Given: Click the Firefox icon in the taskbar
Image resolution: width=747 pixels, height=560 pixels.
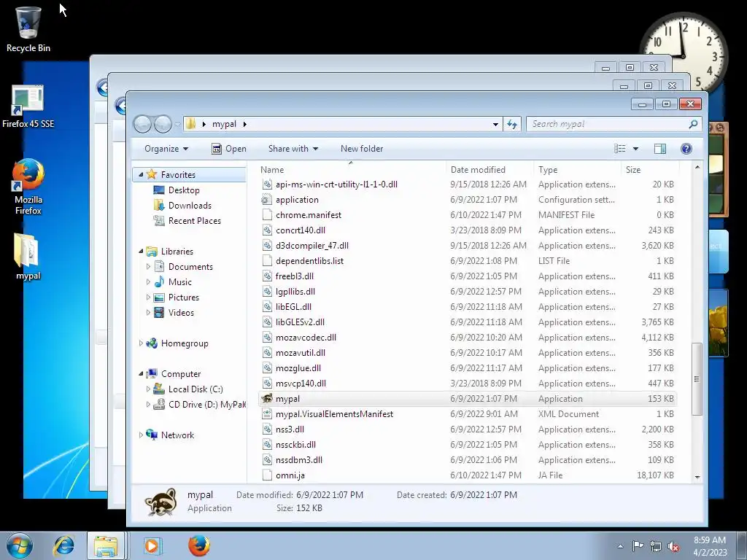Looking at the screenshot, I should coord(199,545).
